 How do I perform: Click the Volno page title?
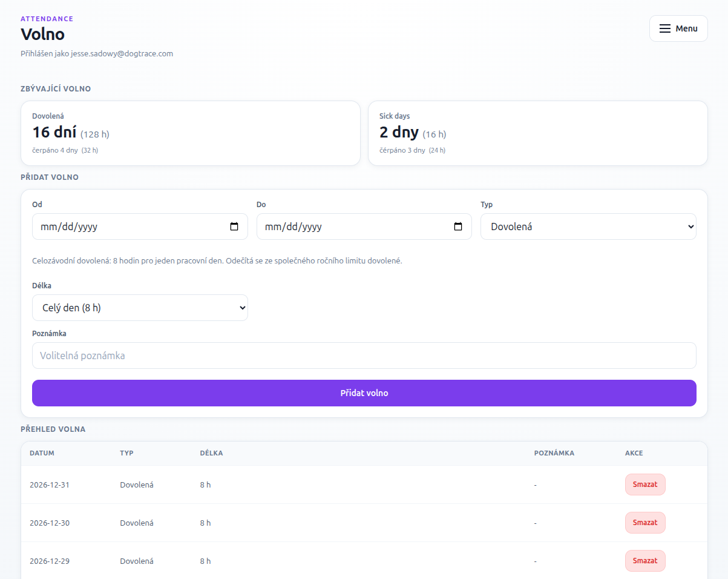[x=42, y=35]
